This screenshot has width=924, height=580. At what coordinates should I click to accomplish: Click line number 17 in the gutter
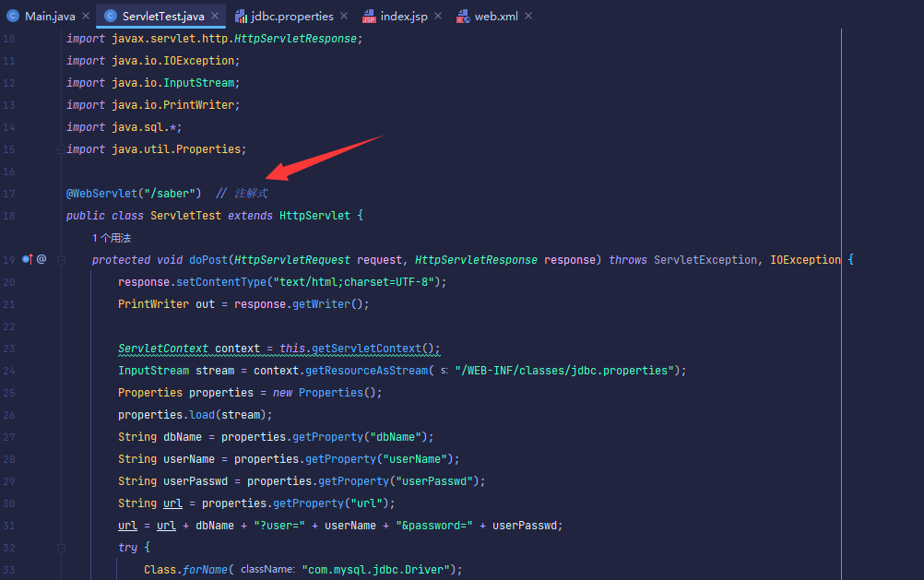click(x=9, y=194)
